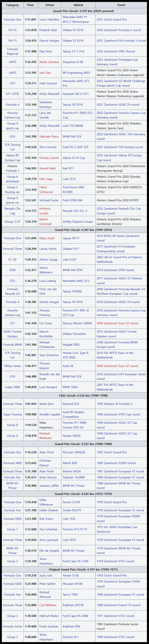Click Klaas Zwart red link

click(47, 238)
